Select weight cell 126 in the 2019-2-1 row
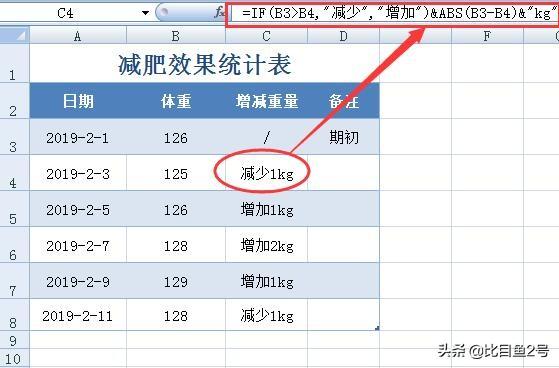The image size is (559, 368). [176, 137]
